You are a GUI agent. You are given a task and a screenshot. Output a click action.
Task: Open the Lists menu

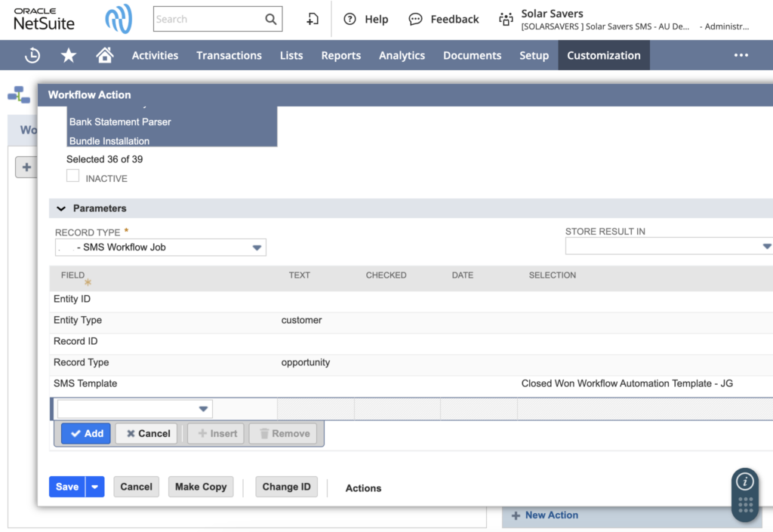(291, 55)
